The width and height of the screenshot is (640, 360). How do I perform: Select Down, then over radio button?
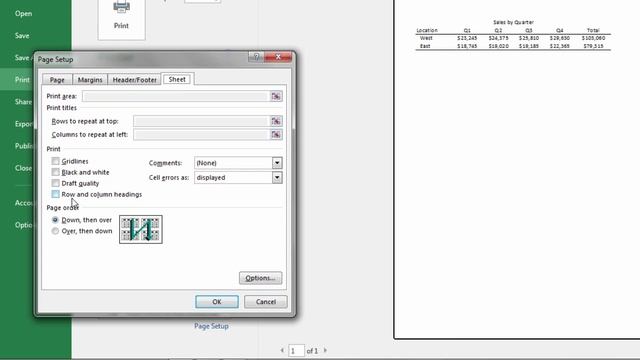coord(55,220)
